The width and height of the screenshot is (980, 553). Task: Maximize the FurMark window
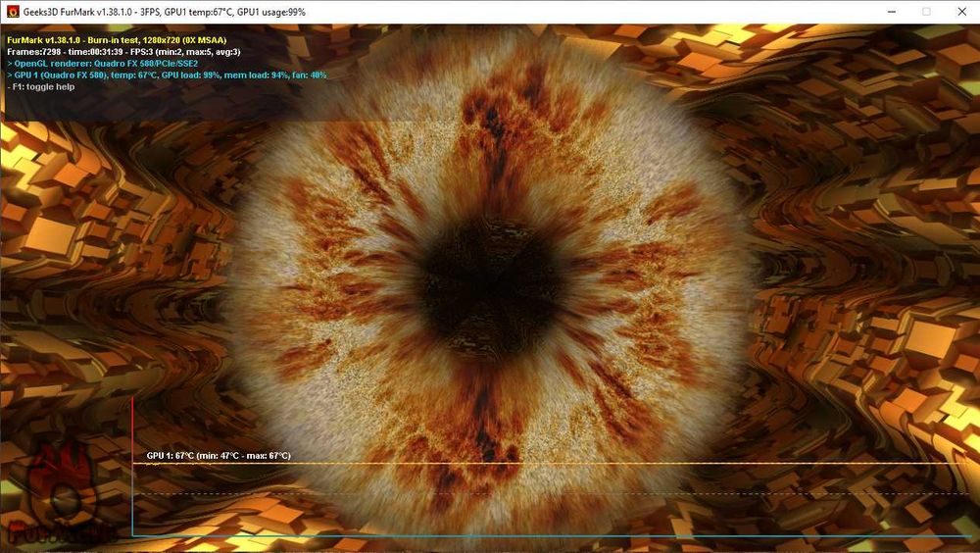click(x=926, y=12)
